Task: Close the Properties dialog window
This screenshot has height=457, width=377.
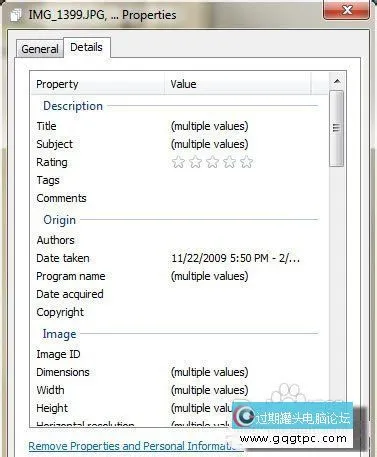Action: (x=347, y=10)
